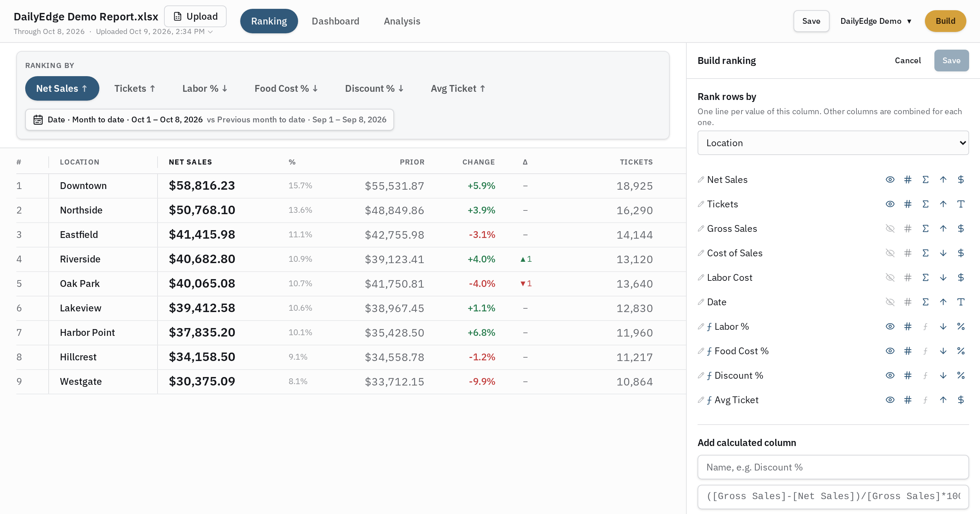Image resolution: width=980 pixels, height=514 pixels.
Task: Click the hash icon in Tickets row
Action: [908, 204]
